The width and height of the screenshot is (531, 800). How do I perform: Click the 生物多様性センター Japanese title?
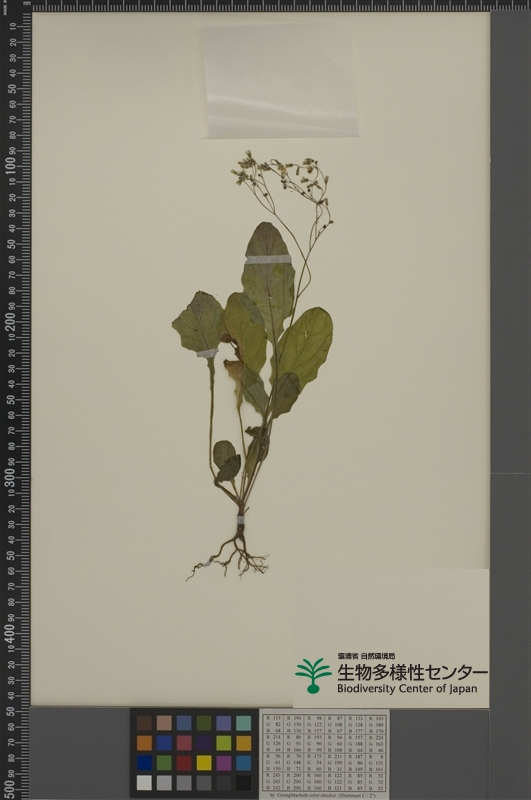412,672
